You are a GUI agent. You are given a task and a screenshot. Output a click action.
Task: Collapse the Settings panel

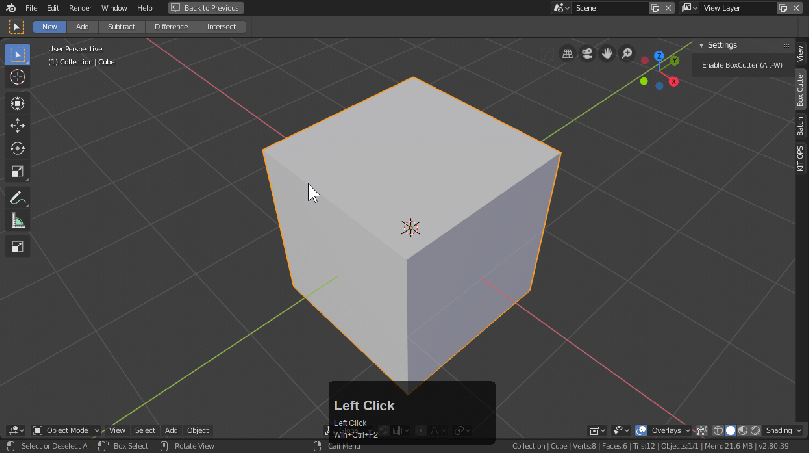click(x=702, y=45)
